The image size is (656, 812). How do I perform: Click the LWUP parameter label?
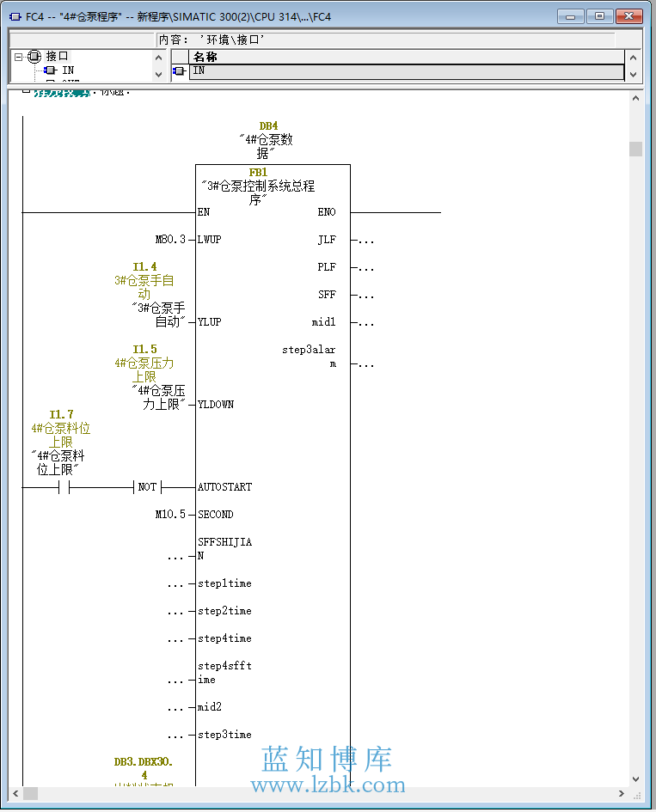pos(209,239)
